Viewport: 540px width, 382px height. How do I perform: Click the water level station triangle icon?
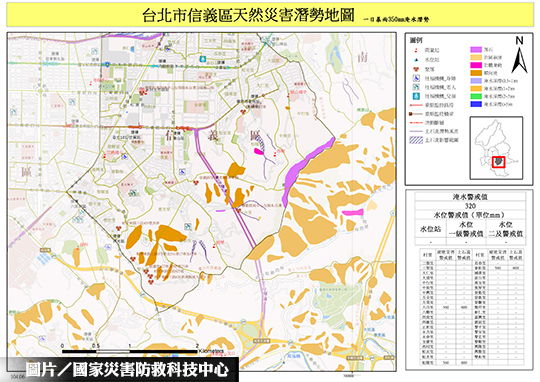[416, 60]
